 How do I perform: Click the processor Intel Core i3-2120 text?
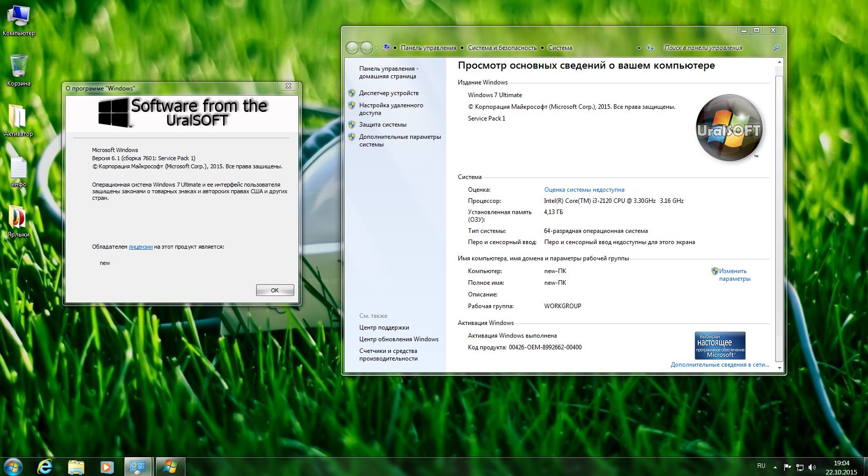click(614, 201)
